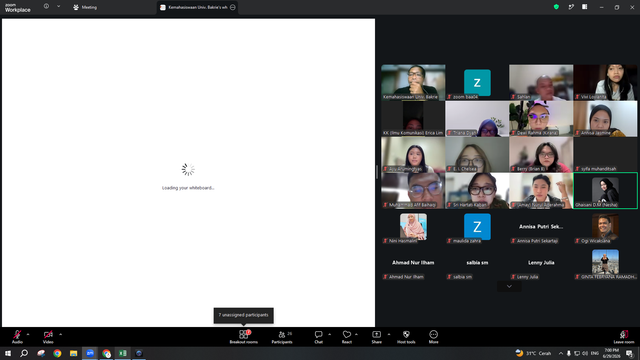Expand reaction options arrow beside React

click(x=356, y=334)
